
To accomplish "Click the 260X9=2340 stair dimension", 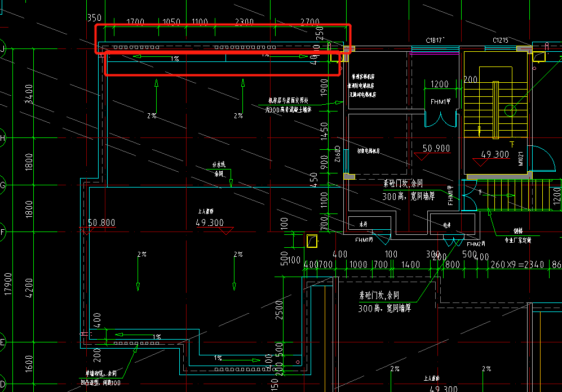I will 517,265.
